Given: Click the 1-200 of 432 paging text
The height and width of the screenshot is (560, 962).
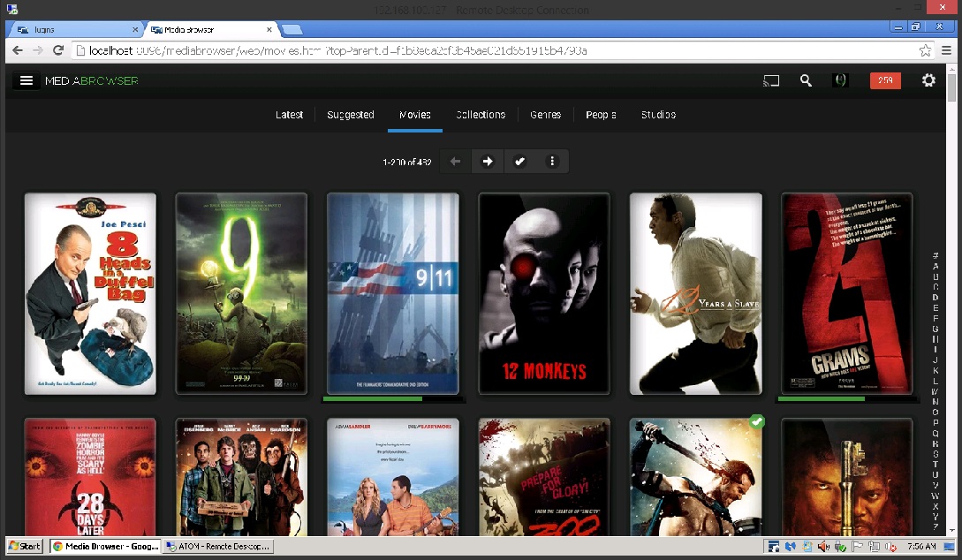Looking at the screenshot, I should point(406,162).
